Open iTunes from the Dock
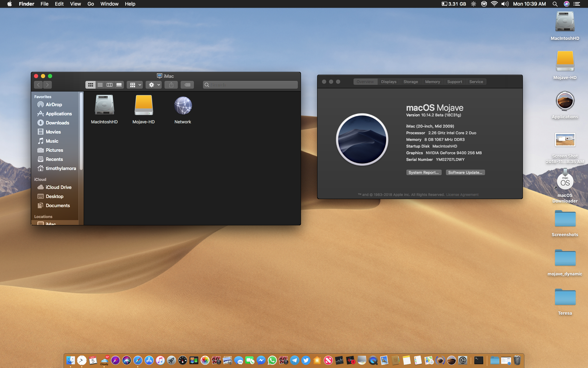588x368 pixels. (160, 360)
